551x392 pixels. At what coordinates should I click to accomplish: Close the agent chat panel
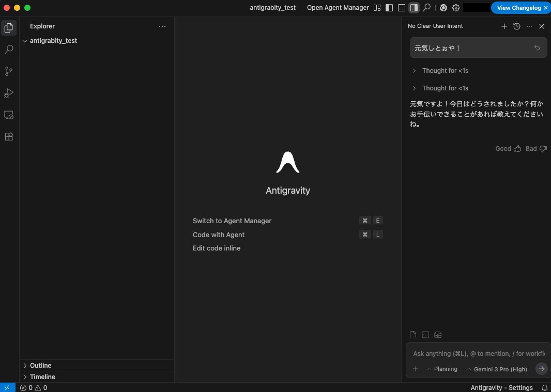click(542, 26)
